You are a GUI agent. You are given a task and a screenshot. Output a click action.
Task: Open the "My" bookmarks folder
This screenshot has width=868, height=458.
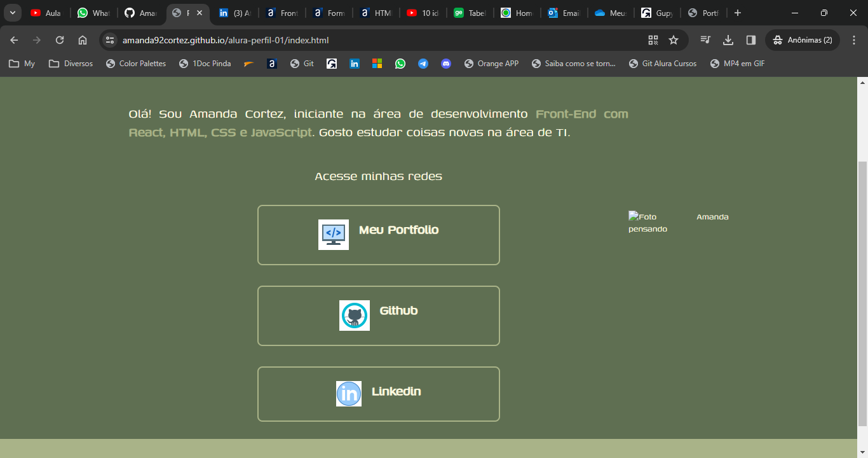tap(22, 64)
